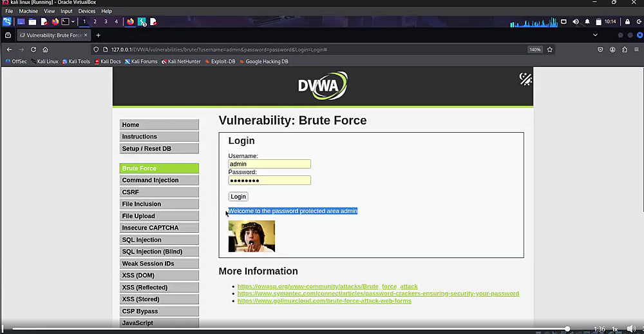This screenshot has height=334, width=644.
Task: Open VirtualBox View menu
Action: pos(50,11)
